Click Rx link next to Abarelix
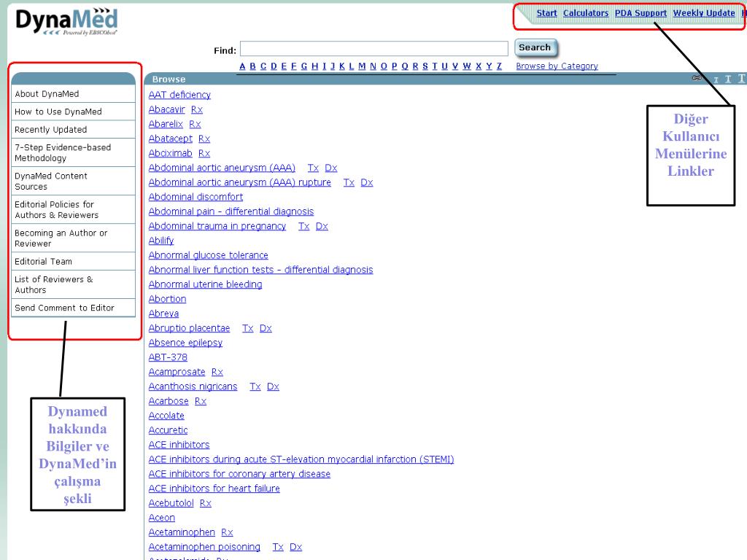 coord(195,124)
